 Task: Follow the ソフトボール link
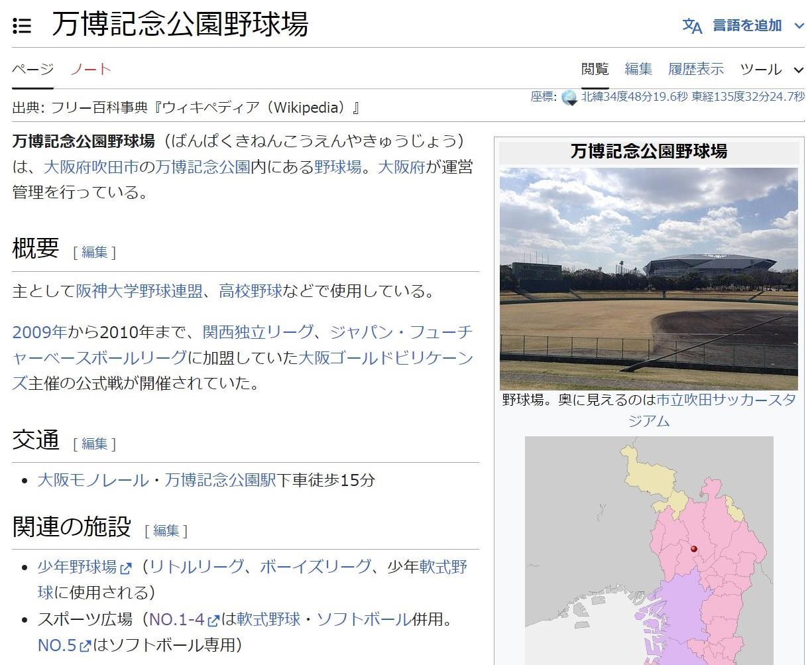point(364,619)
